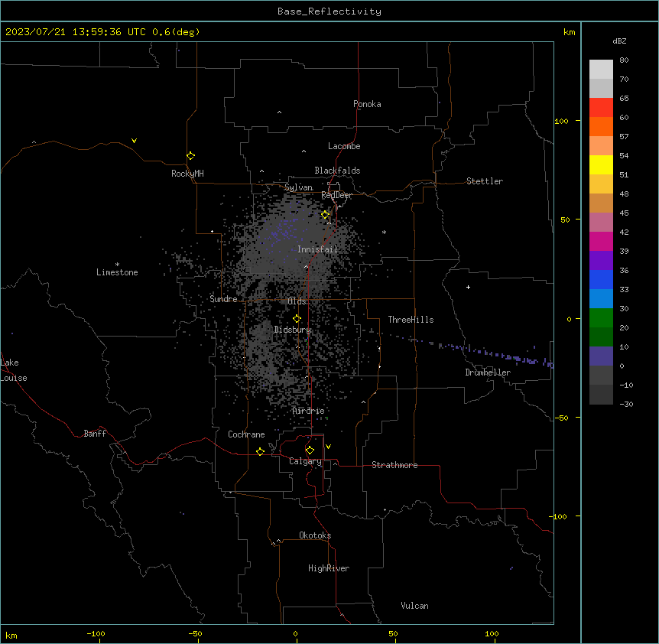This screenshot has width=659, height=644.
Task: Click the 50 tick on the bottom axis
Action: (393, 633)
